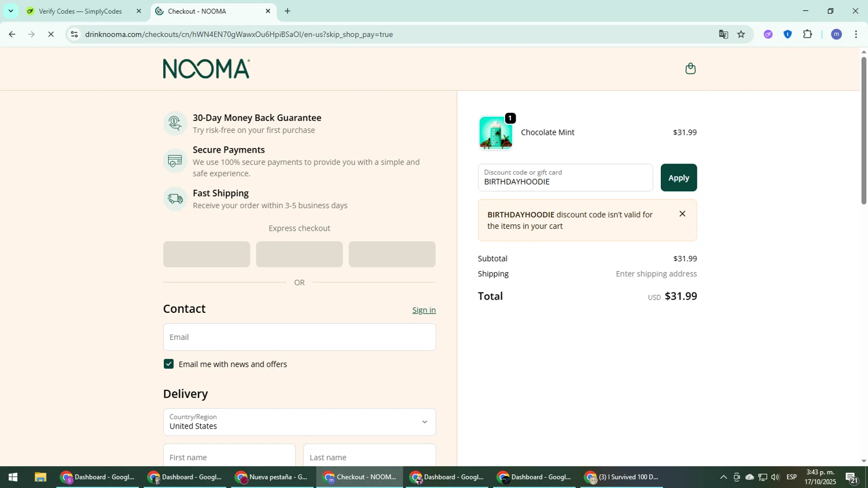The image size is (868, 488).
Task: Open the Chrome three-dot menu
Action: [856, 34]
